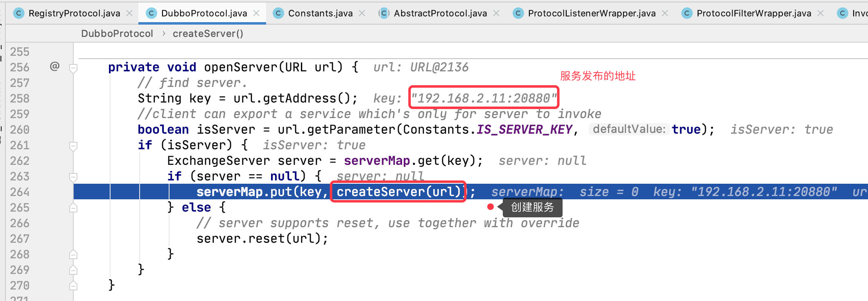The height and width of the screenshot is (301, 868).
Task: Click the RegistryProtocol.java class icon
Action: click(18, 13)
